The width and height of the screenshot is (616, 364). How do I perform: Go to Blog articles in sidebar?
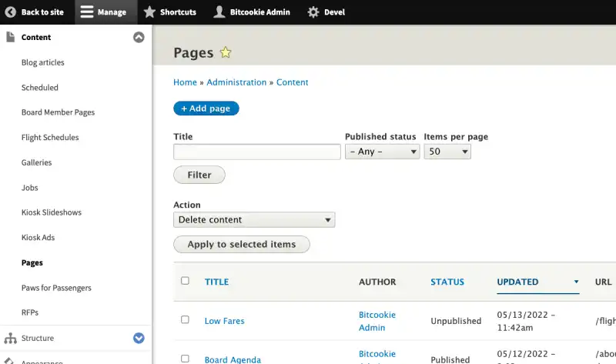(x=43, y=62)
